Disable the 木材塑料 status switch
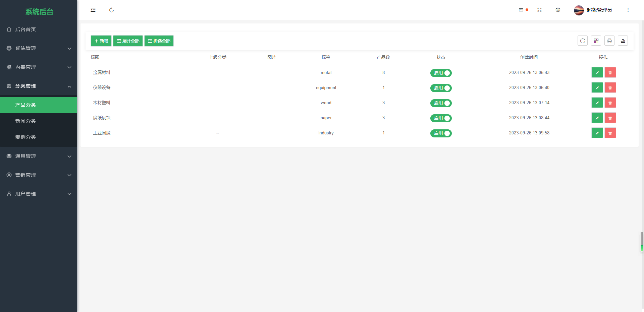 [441, 103]
